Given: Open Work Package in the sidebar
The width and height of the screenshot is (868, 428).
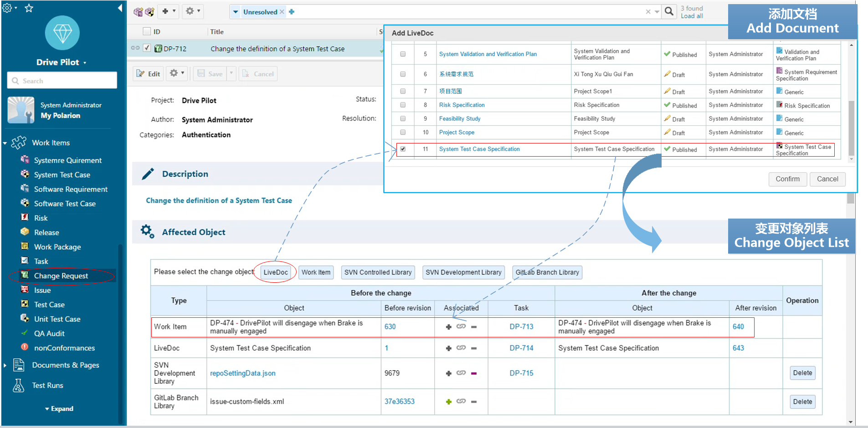Looking at the screenshot, I should click(x=57, y=247).
